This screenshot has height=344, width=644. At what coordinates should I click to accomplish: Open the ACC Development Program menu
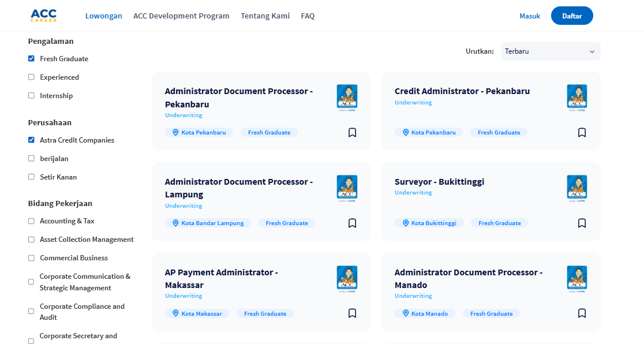pyautogui.click(x=181, y=16)
